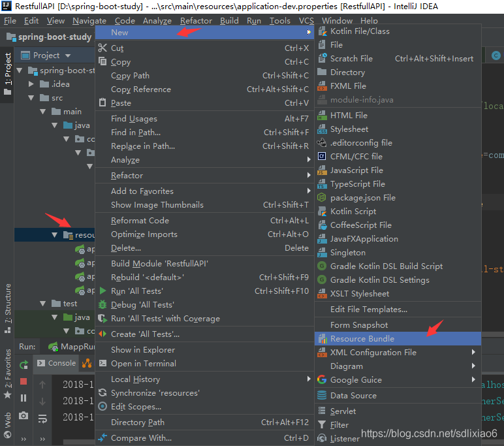Open the Web tool window tab
Image resolution: width=504 pixels, height=446 pixels.
click(8, 424)
